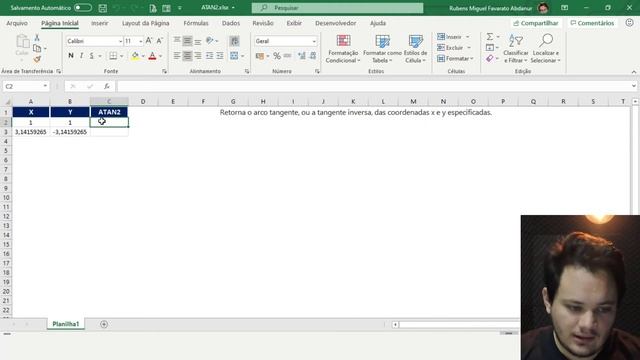The width and height of the screenshot is (640, 360).
Task: Toggle Wrap Text button
Action: pyautogui.click(x=234, y=41)
